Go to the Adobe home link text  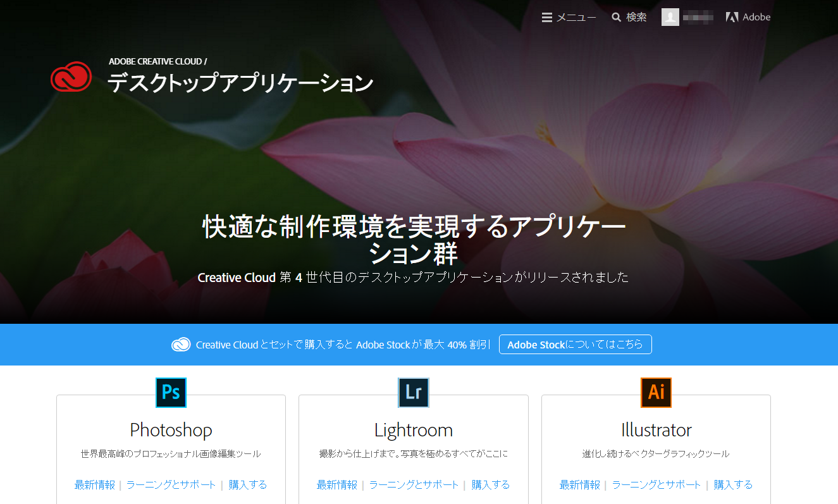tap(756, 18)
